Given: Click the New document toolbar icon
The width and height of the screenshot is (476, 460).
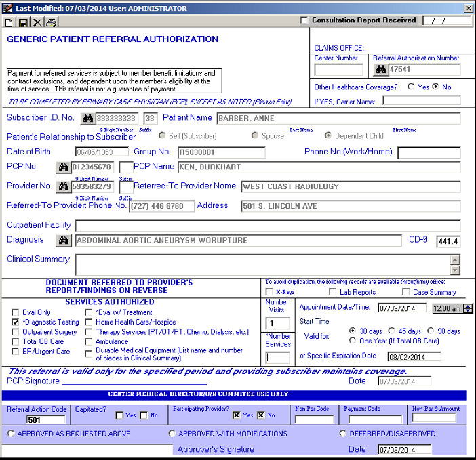Looking at the screenshot, I should tap(9, 22).
